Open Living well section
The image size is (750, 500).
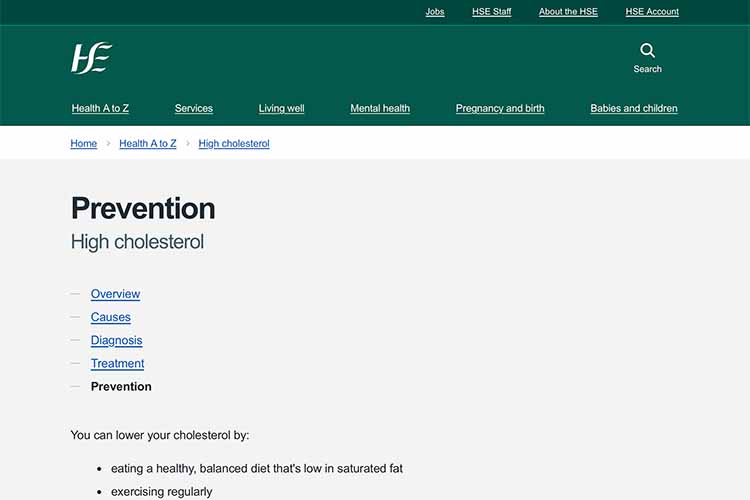pos(281,108)
